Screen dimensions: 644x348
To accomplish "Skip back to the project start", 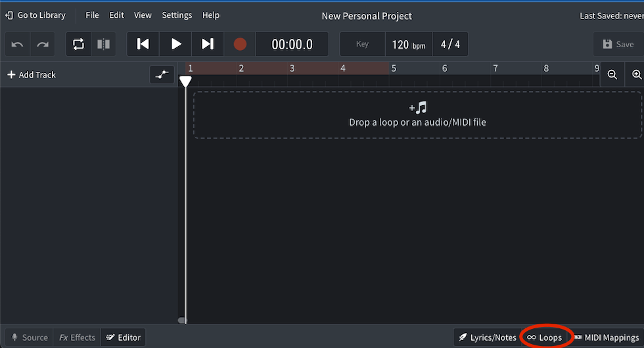I will (143, 44).
